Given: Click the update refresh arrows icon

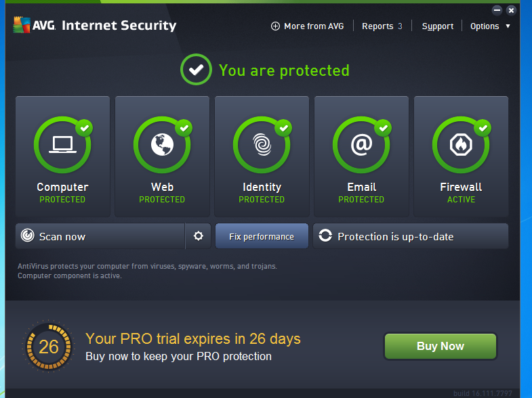Looking at the screenshot, I should coord(325,236).
